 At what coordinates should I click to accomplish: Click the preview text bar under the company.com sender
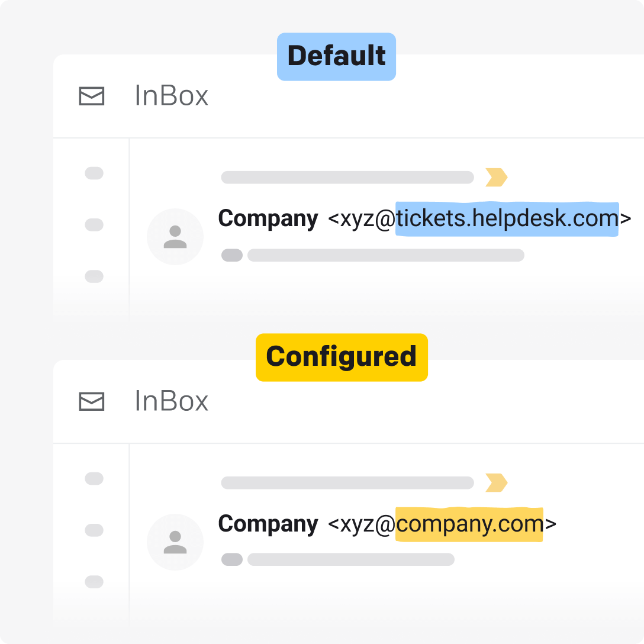tap(351, 559)
